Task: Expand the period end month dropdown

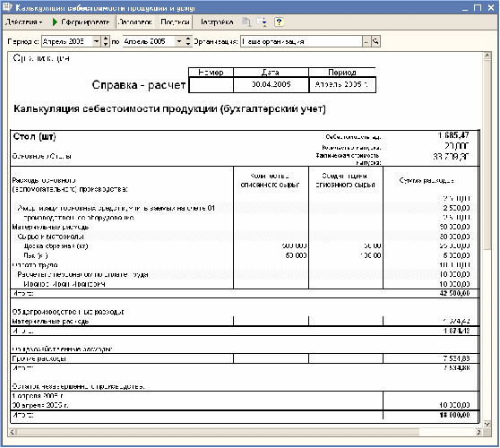Action: (179, 41)
